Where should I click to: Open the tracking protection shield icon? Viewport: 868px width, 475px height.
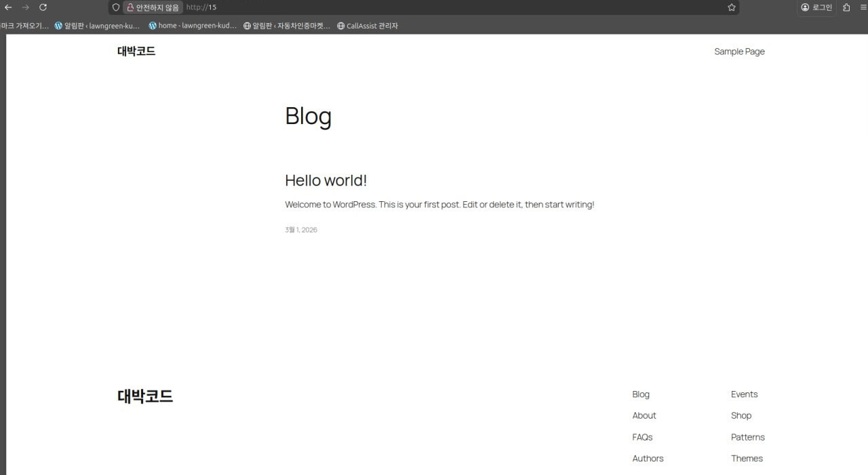point(116,7)
